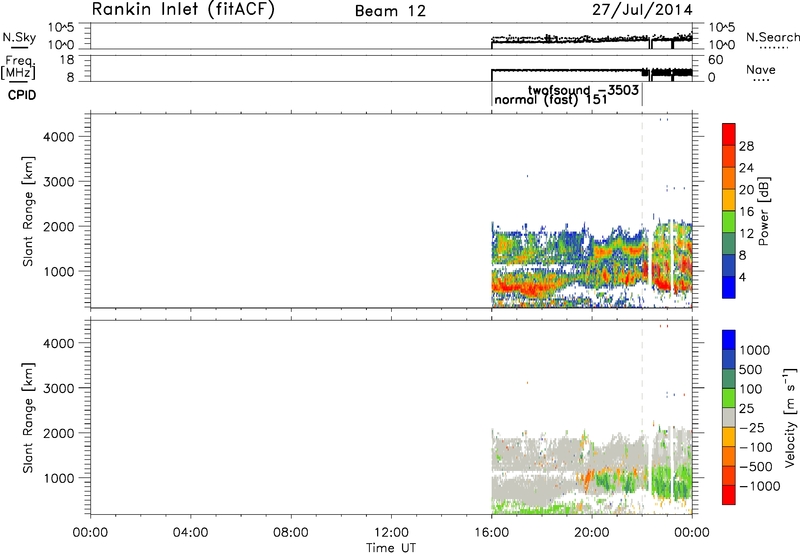The width and height of the screenshot is (800, 554).
Task: Click the 'twofsound -3503' annotation
Action: pyautogui.click(x=583, y=90)
